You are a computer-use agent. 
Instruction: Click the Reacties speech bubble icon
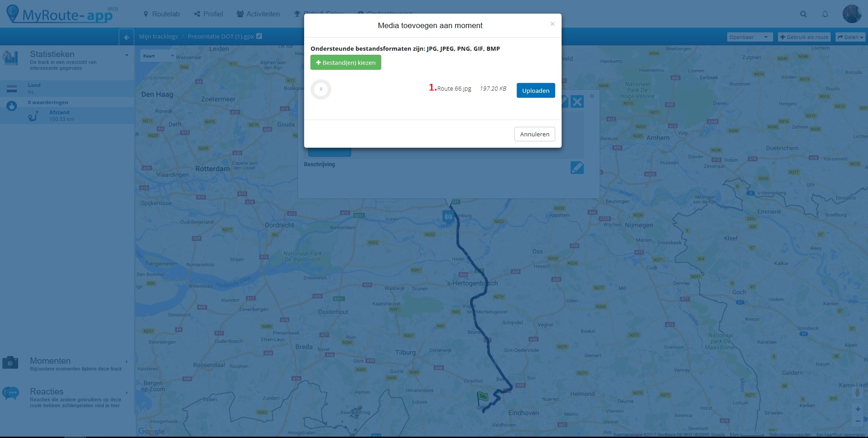[x=10, y=393]
